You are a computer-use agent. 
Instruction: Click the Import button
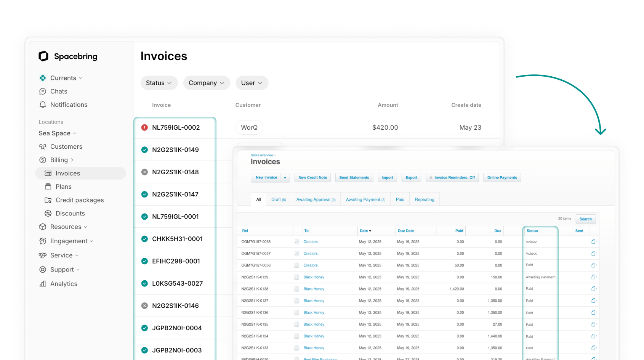[387, 178]
